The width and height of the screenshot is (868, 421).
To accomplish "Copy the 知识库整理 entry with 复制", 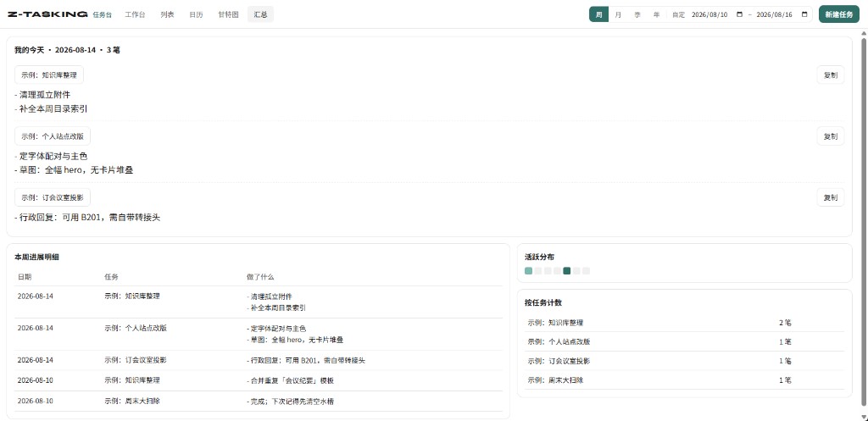I will (831, 75).
